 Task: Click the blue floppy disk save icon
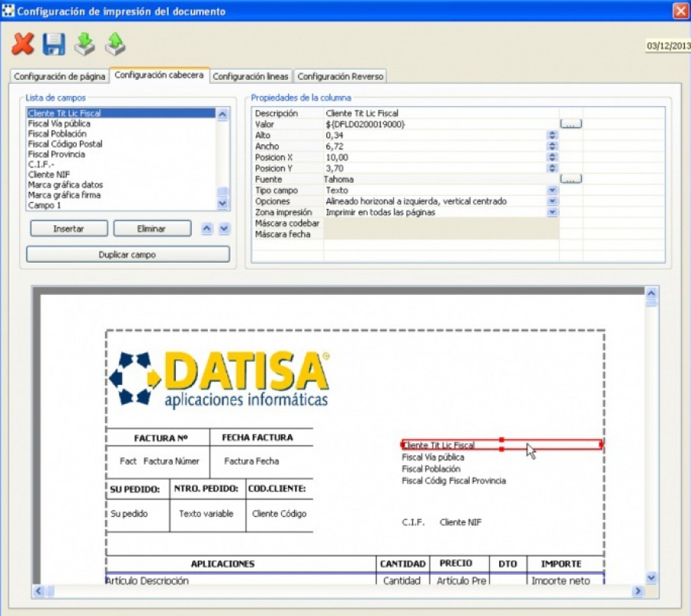point(54,44)
